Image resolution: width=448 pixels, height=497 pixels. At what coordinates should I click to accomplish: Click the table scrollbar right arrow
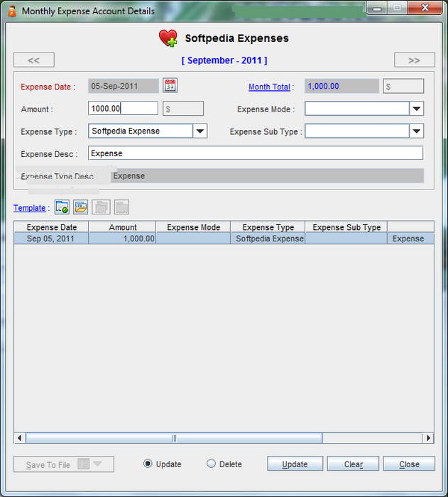tap(428, 438)
